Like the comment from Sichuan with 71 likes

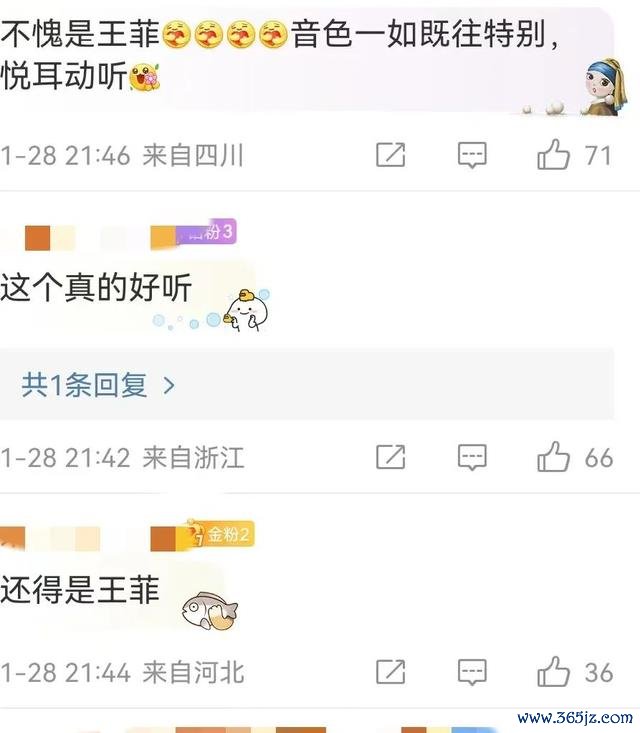click(x=553, y=155)
